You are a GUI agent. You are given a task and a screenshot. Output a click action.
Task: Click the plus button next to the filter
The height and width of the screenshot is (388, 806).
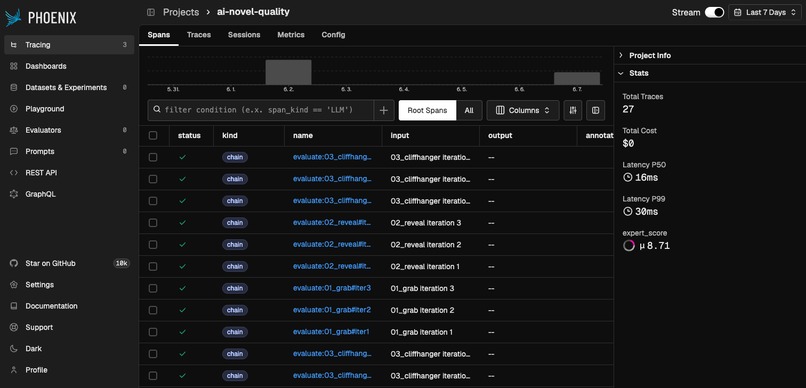click(x=384, y=110)
